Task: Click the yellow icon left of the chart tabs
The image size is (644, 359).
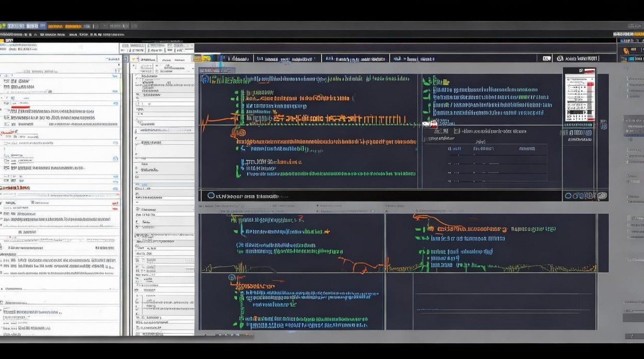Action: (206, 58)
